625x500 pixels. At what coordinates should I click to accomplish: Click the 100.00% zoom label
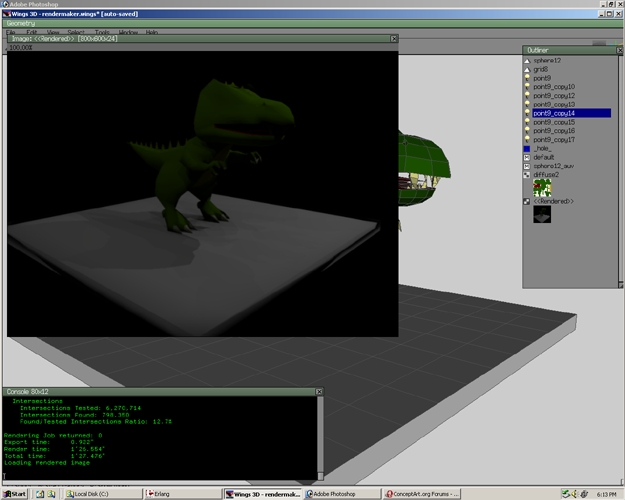tap(21, 47)
